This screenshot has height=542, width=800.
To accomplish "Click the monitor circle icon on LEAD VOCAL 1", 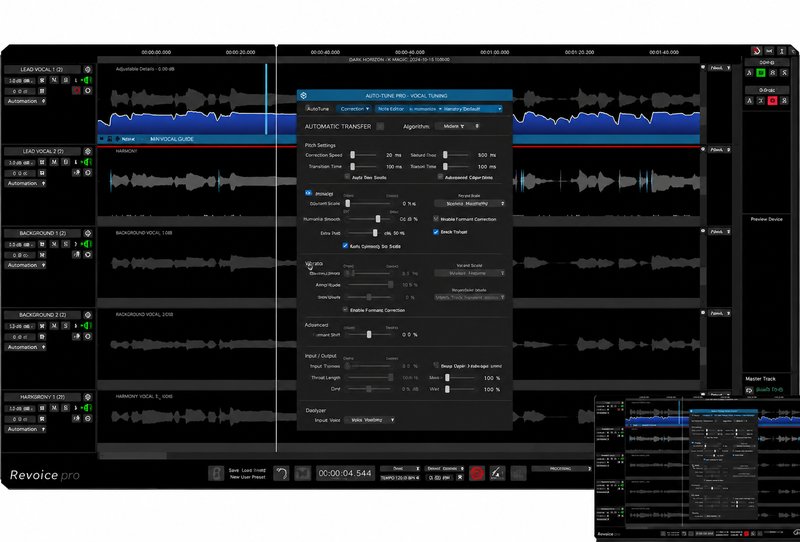I will (x=88, y=91).
